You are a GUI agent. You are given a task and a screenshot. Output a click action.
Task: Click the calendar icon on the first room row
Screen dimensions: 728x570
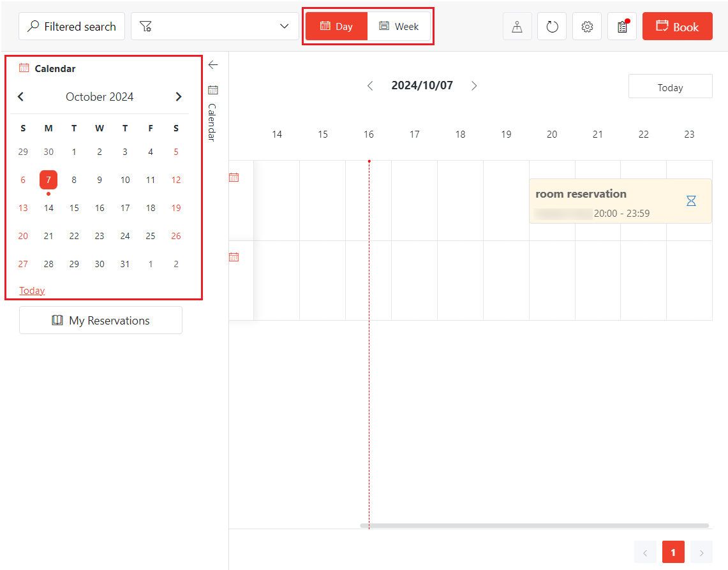pyautogui.click(x=234, y=177)
